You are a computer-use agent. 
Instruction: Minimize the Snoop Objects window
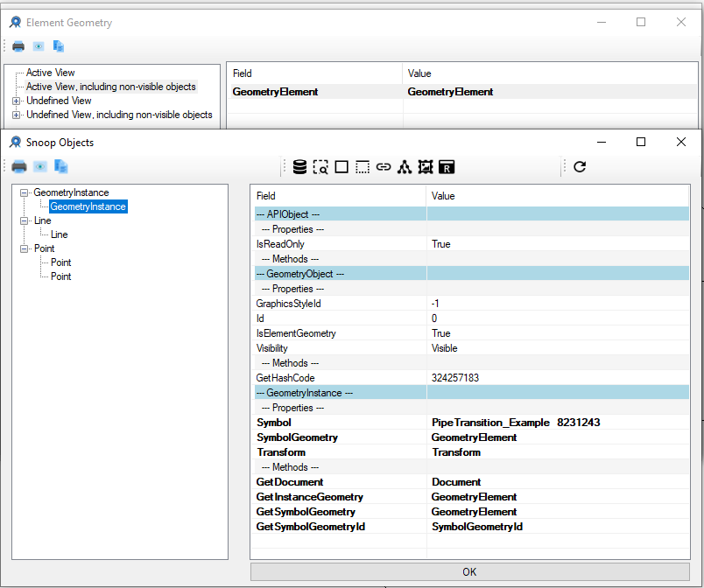coord(602,142)
